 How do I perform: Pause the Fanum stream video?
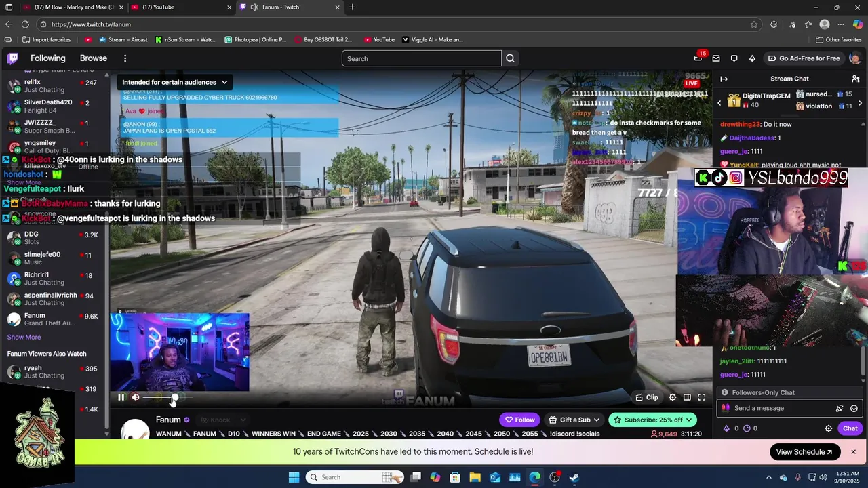pos(121,397)
